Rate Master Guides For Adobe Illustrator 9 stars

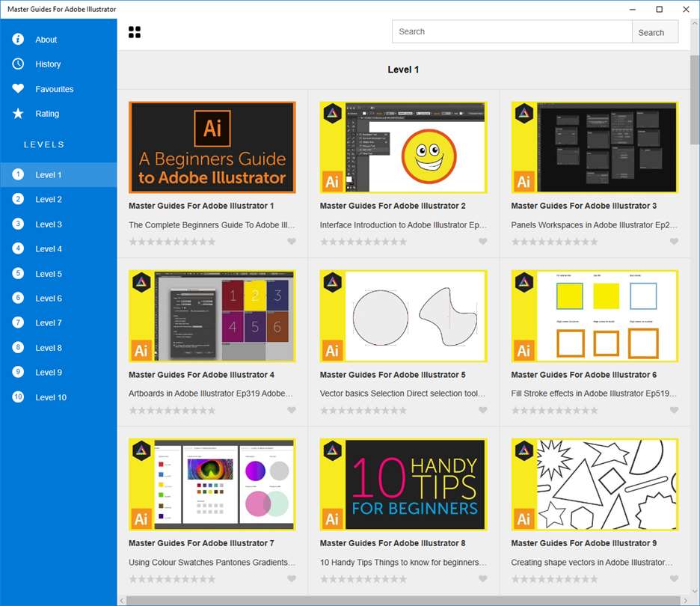(x=554, y=579)
